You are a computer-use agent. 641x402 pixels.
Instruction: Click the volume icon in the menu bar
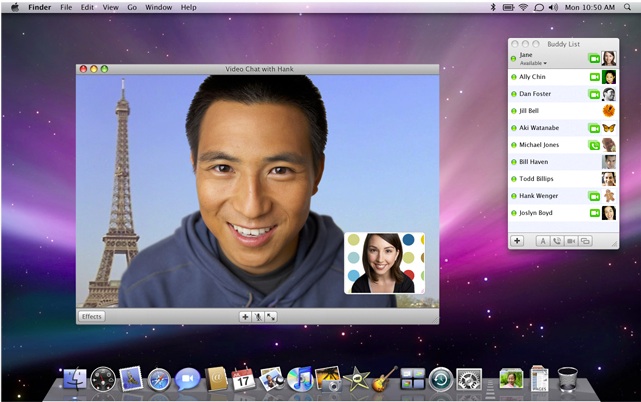553,7
